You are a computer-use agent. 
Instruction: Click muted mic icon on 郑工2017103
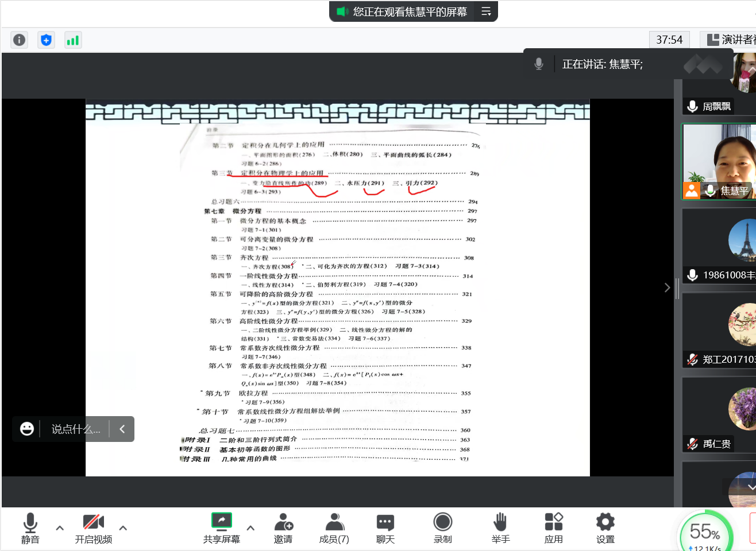click(693, 359)
